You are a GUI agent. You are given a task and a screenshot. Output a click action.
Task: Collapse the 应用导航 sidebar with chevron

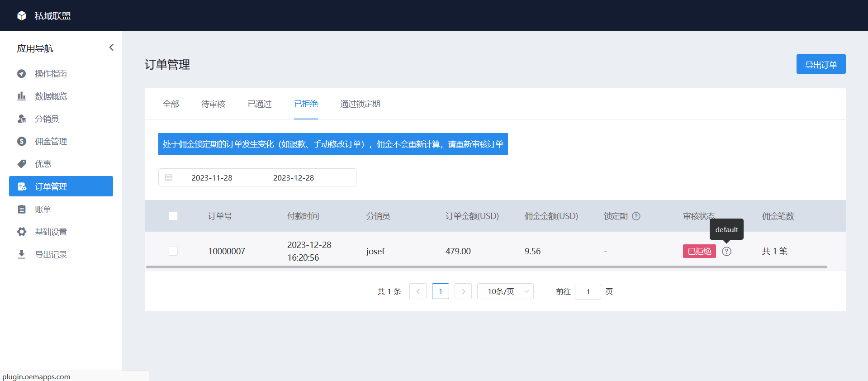click(111, 48)
